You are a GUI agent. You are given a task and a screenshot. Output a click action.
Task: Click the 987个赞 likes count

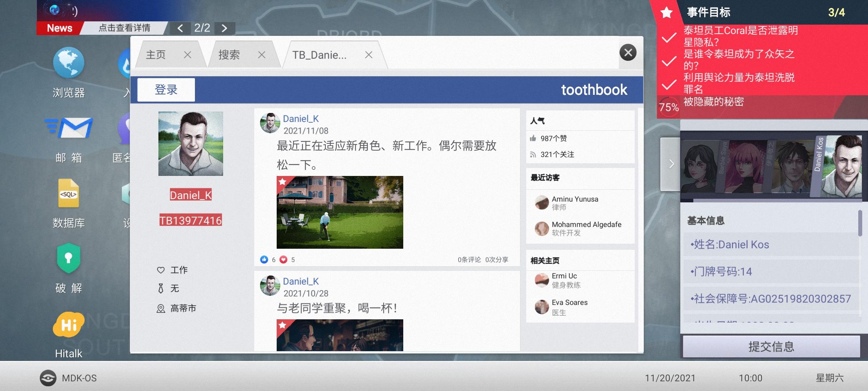(553, 138)
